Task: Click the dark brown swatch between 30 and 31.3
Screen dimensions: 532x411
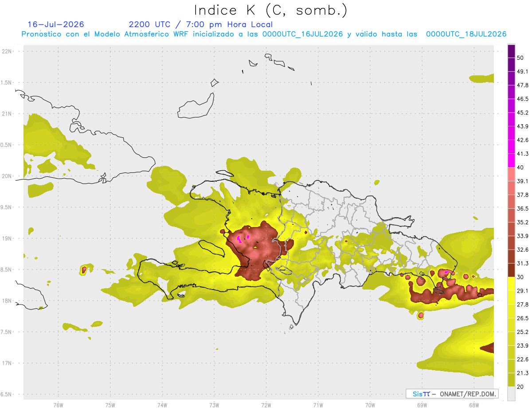Action: (511, 270)
